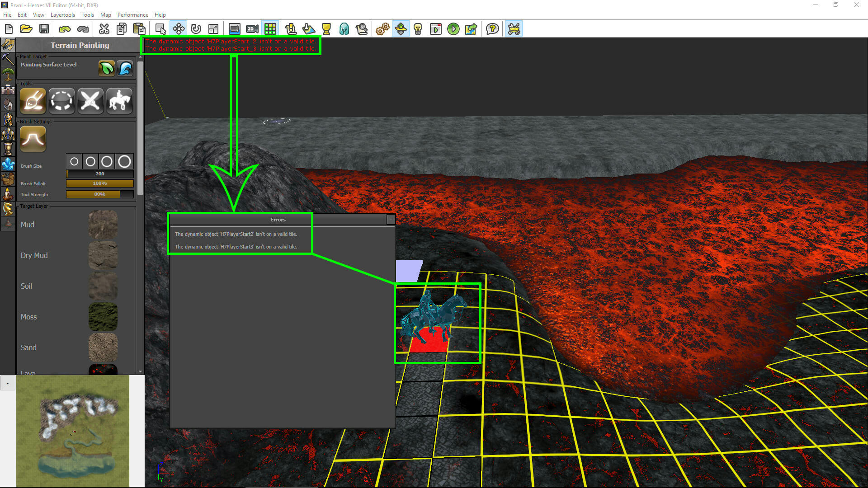
Task: Toggle the grid display button in toolbar
Action: pos(270,29)
